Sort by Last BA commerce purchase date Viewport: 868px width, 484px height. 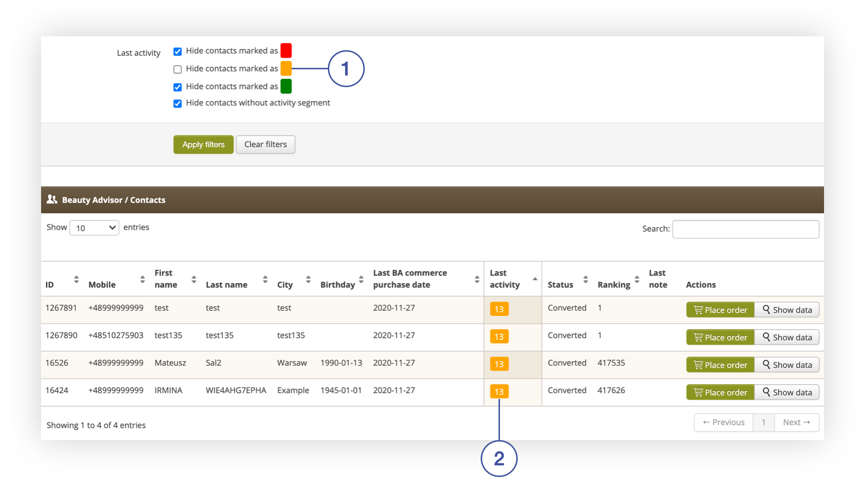[477, 280]
